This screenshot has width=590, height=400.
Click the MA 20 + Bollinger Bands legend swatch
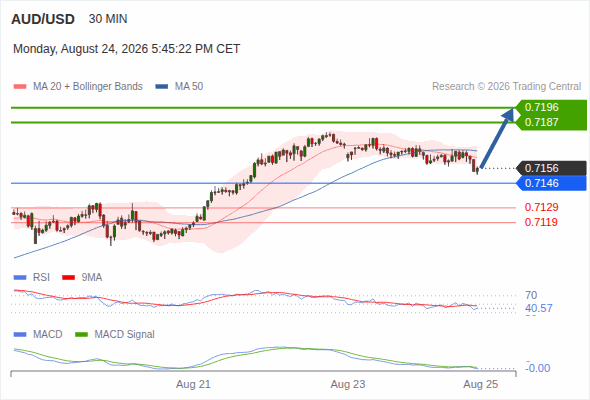tap(20, 87)
